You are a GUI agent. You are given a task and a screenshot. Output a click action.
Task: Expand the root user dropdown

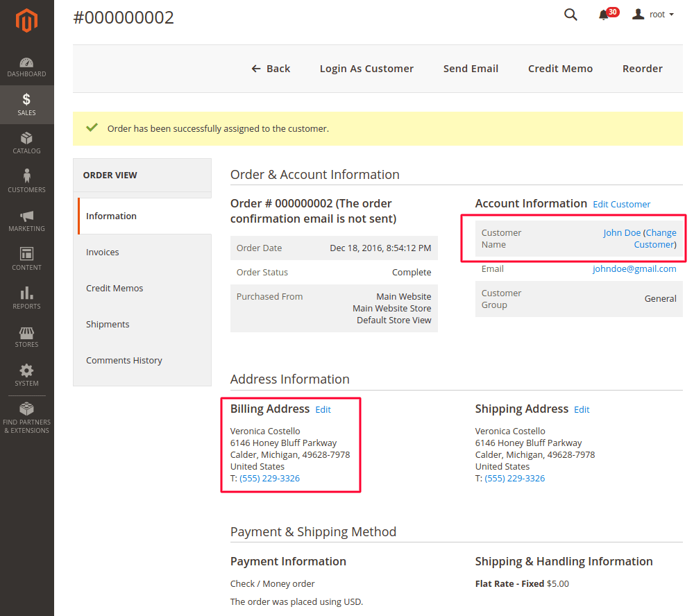(x=653, y=15)
